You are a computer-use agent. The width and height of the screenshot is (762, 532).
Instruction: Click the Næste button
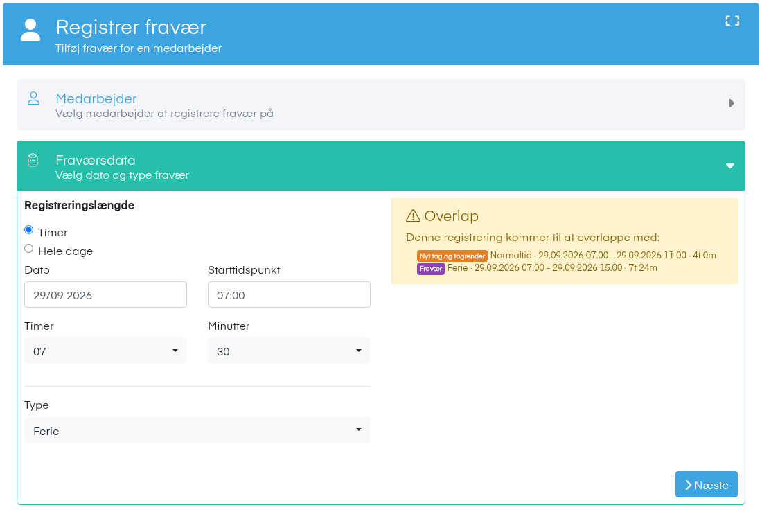point(706,484)
